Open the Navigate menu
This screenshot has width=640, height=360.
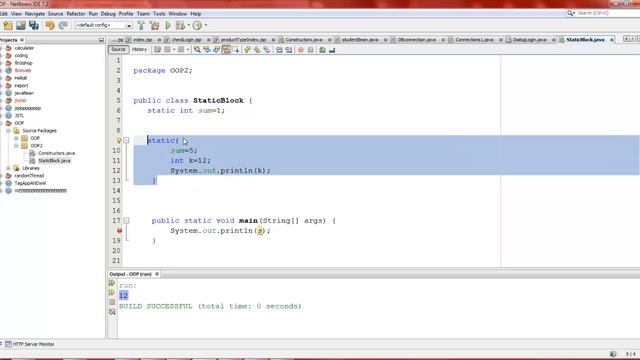34,14
